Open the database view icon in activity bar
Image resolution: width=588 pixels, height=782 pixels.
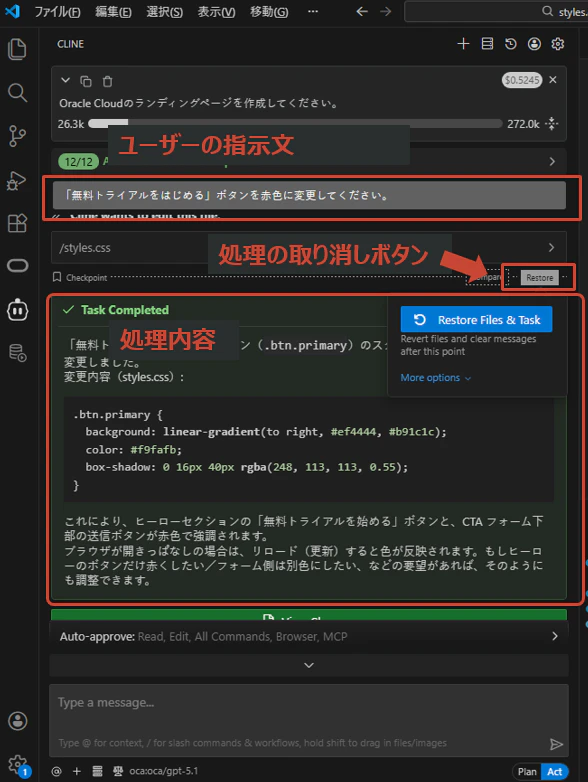click(17, 353)
